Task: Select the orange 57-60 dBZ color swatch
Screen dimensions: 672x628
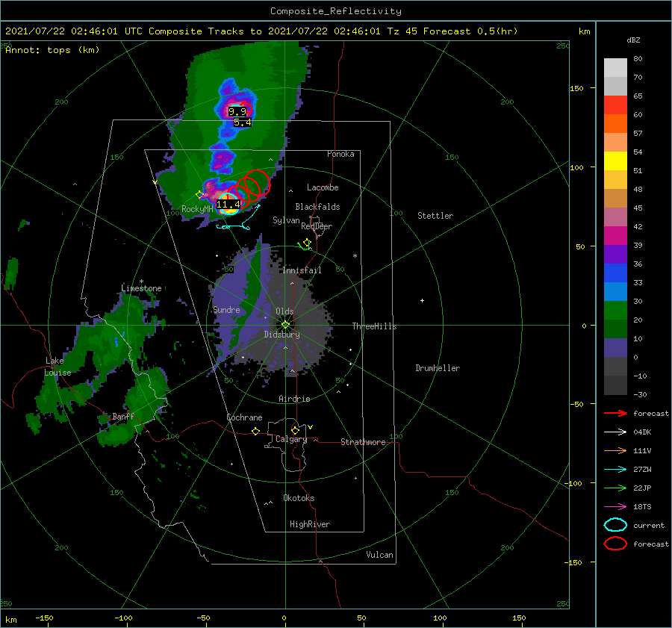Action: tap(615, 123)
